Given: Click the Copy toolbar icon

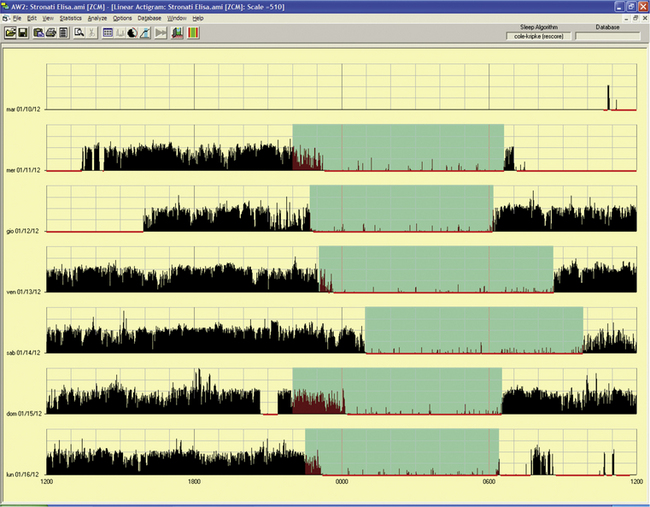Looking at the screenshot, I should 39,33.
